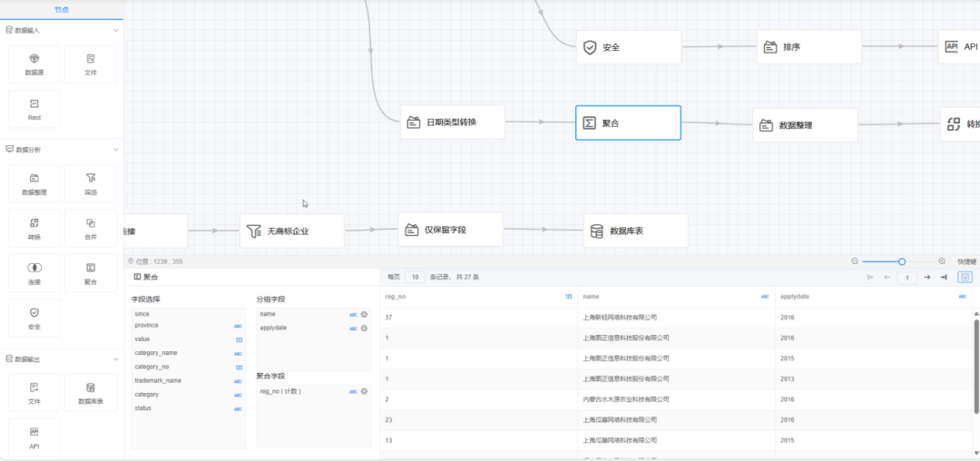980x461 pixels.
Task: Select the 数据整理 node in the sidebar palette
Action: click(x=34, y=183)
